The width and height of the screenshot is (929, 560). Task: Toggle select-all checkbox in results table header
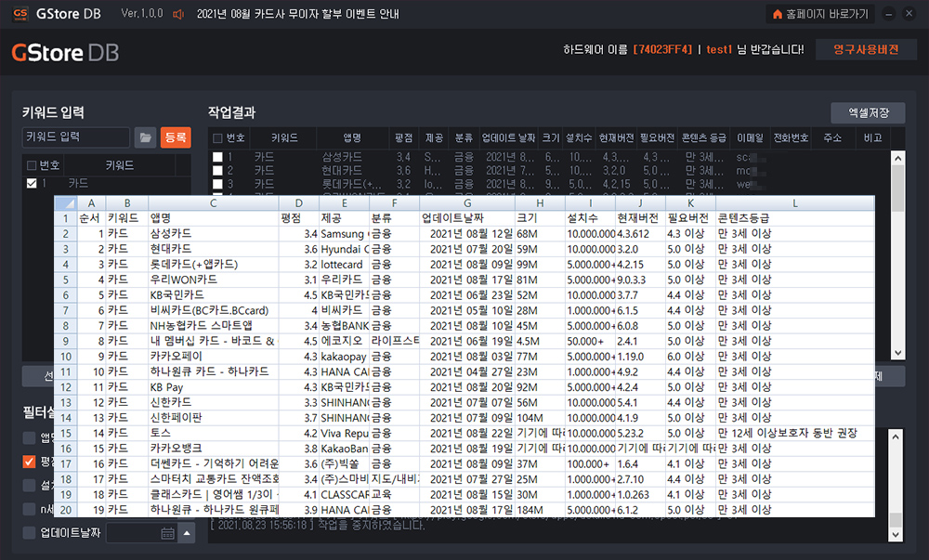click(217, 138)
